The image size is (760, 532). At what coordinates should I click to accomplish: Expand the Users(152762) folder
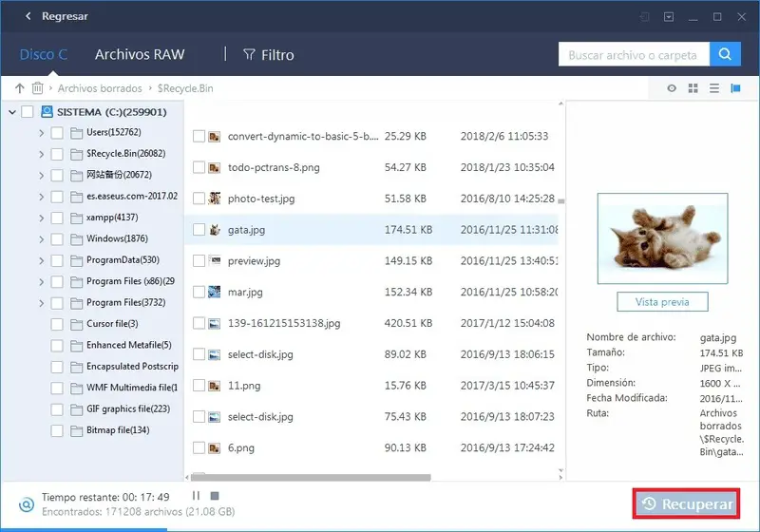pos(41,133)
